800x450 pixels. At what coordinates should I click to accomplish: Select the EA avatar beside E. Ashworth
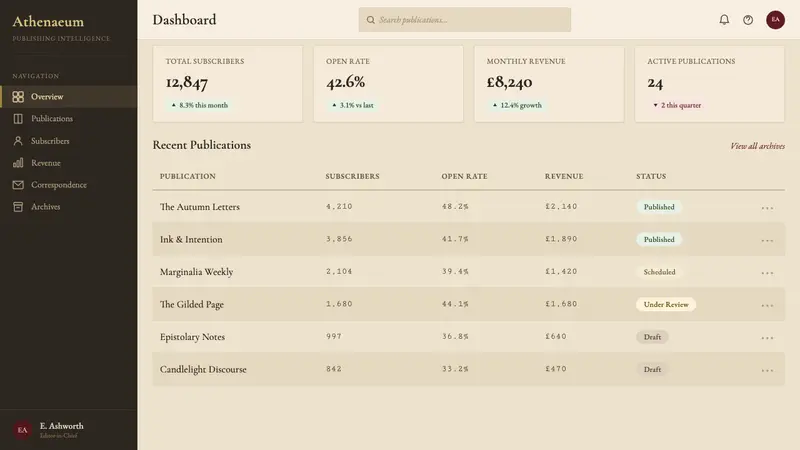pos(22,430)
